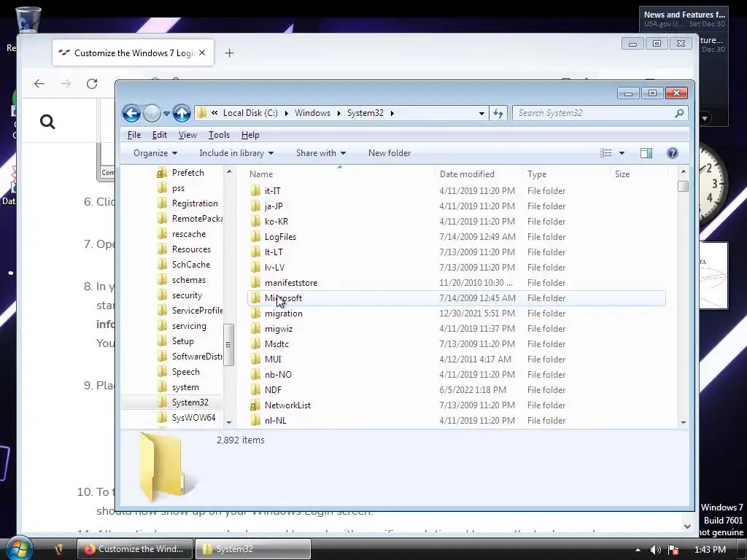
Task: Click the System32 taskbar button
Action: (x=253, y=549)
